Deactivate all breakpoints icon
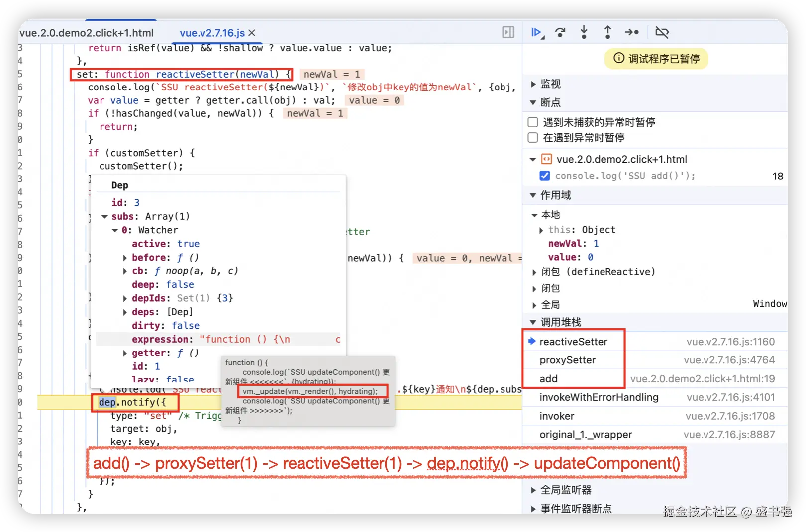Viewport: 806px width, 532px height. [x=662, y=33]
